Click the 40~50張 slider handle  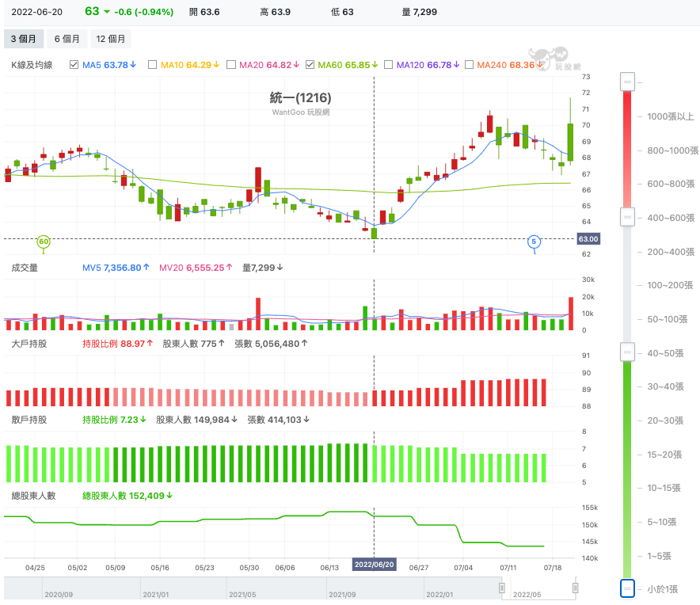coord(627,352)
